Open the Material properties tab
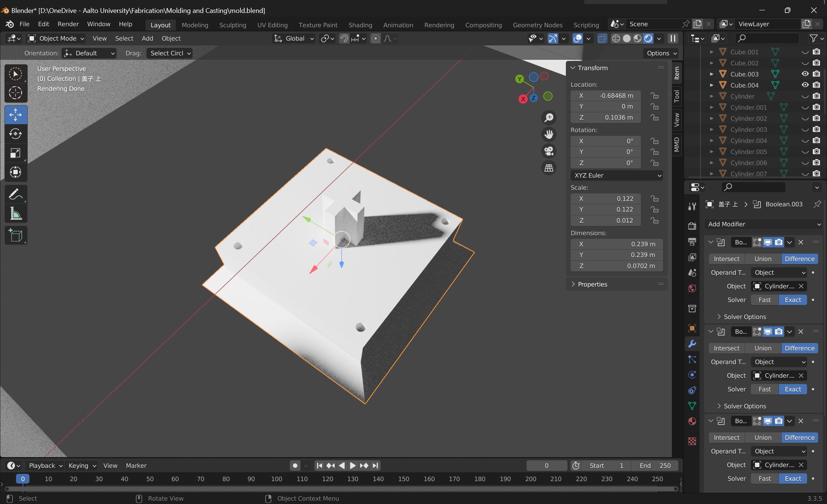Image resolution: width=827 pixels, height=504 pixels. (692, 421)
